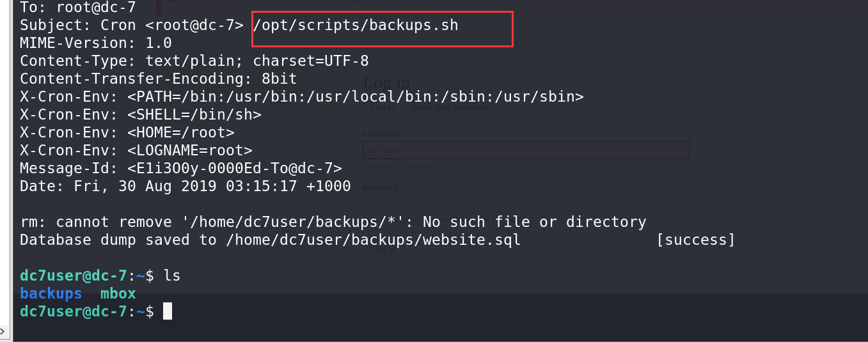
Task: Click the Date header line
Action: (x=185, y=186)
